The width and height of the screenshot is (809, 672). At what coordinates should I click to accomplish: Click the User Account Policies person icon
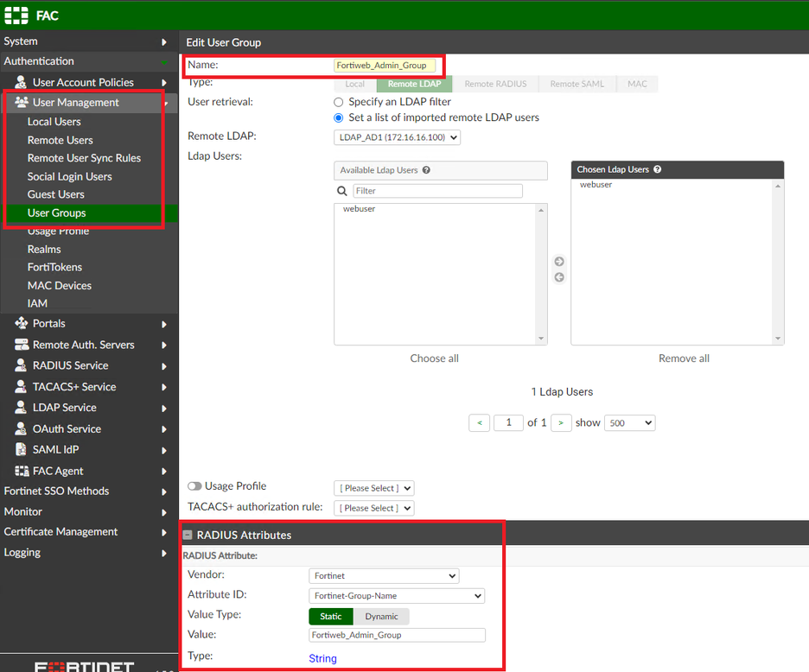[x=21, y=82]
